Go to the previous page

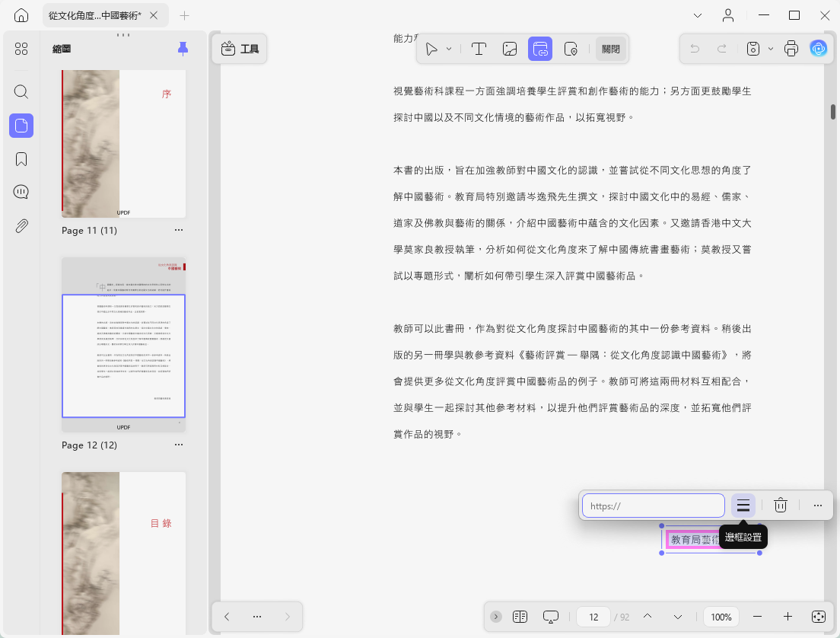[647, 617]
